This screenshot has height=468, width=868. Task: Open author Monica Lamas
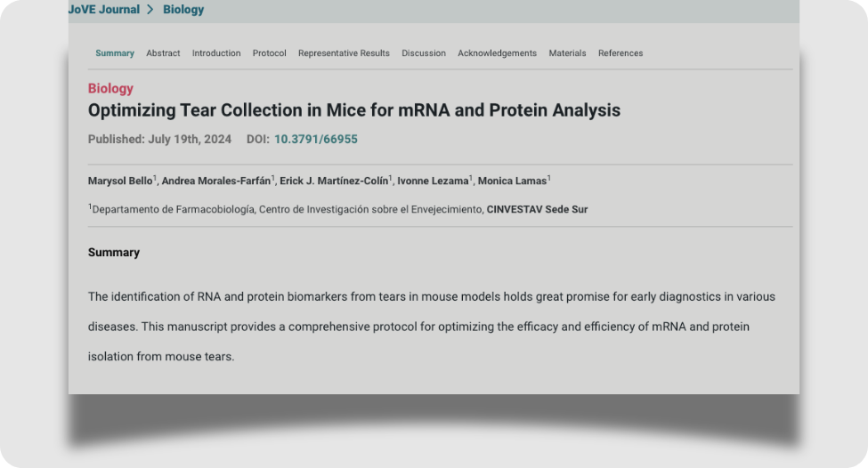pos(512,181)
